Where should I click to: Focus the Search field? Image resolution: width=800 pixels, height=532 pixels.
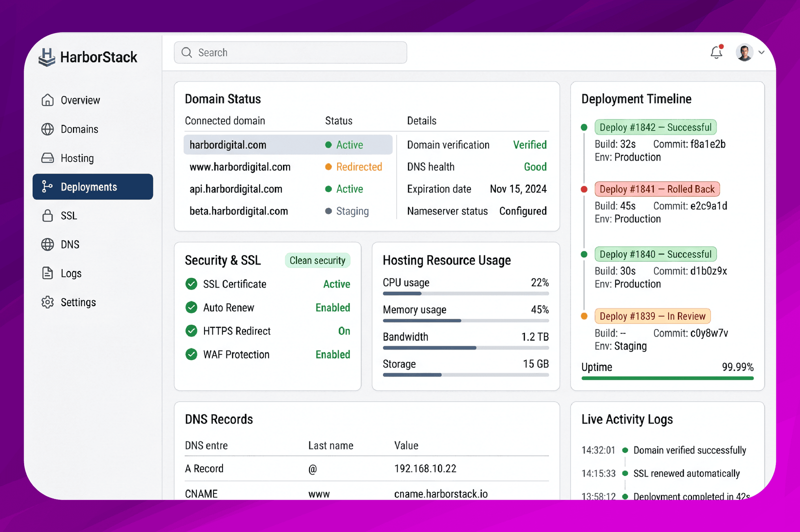click(x=290, y=52)
